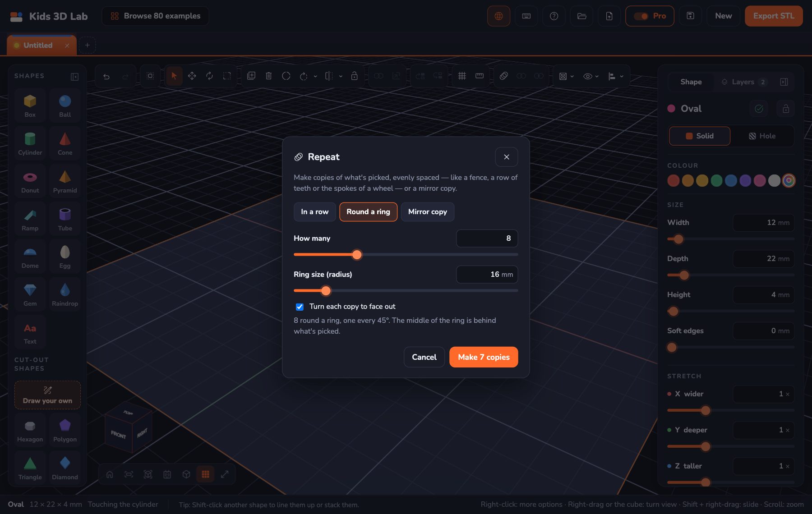Open the crossed-box view dropdown

pyautogui.click(x=567, y=76)
